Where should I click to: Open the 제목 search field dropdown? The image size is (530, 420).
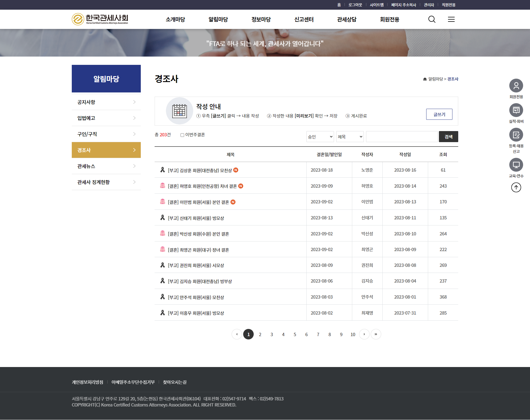tap(350, 137)
